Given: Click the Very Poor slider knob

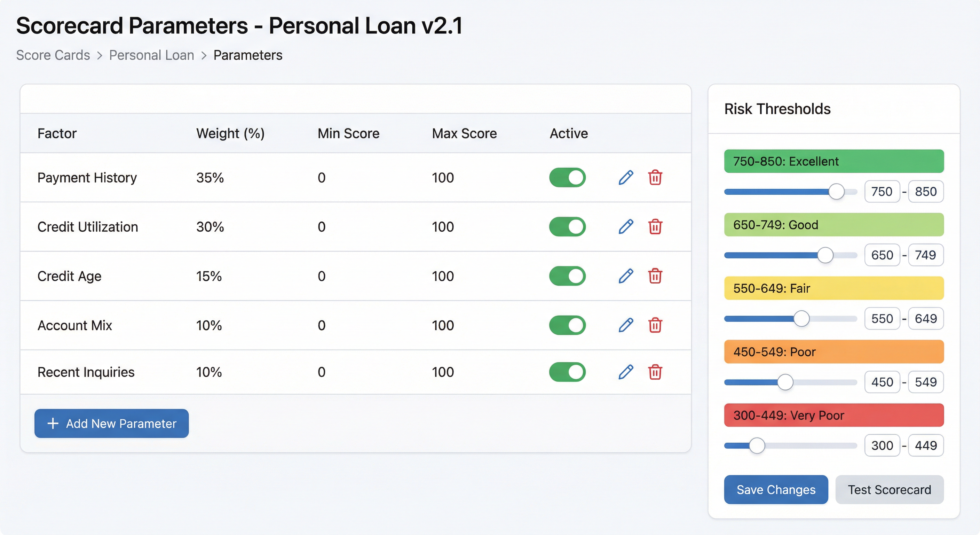Looking at the screenshot, I should pyautogui.click(x=757, y=445).
